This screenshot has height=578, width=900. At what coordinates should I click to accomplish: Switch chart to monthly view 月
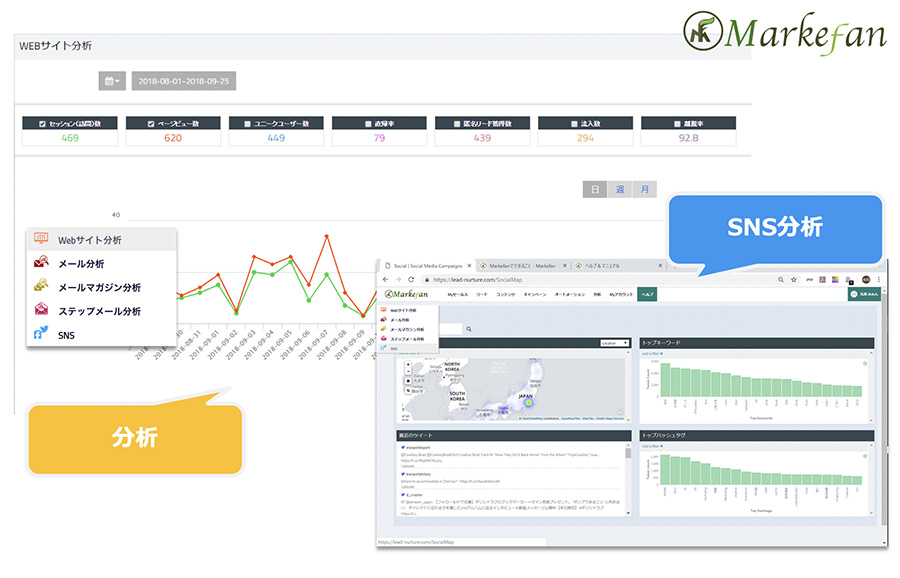coord(645,189)
